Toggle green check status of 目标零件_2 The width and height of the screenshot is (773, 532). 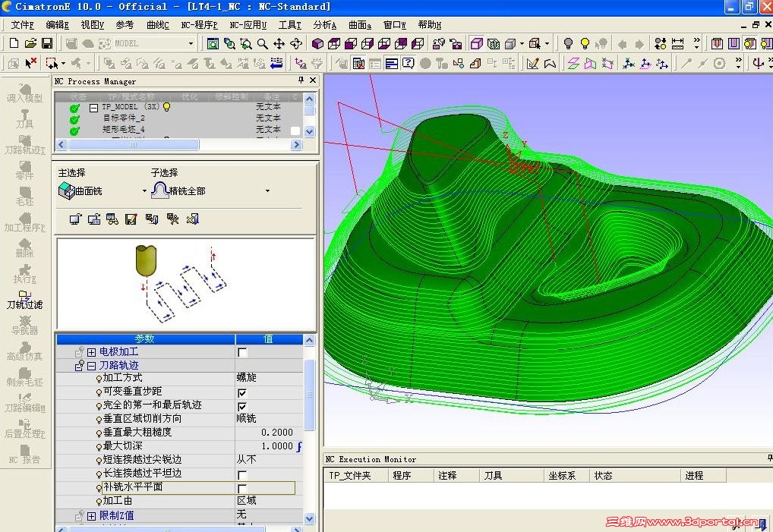[x=74, y=119]
